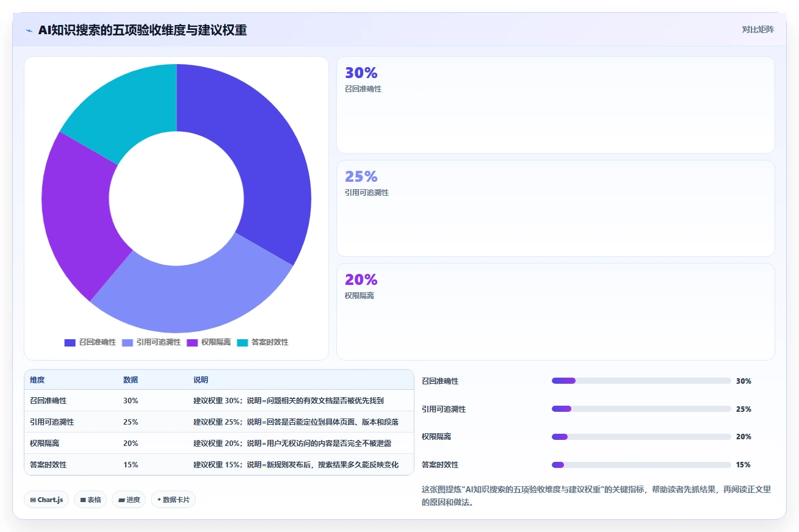The width and height of the screenshot is (799, 532).
Task: Click the 15% value in table
Action: [131, 464]
